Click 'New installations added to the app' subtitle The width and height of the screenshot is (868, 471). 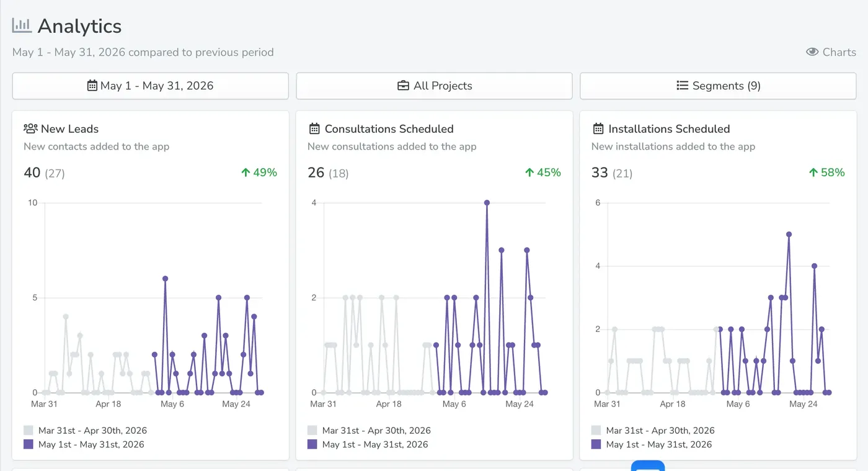point(673,146)
